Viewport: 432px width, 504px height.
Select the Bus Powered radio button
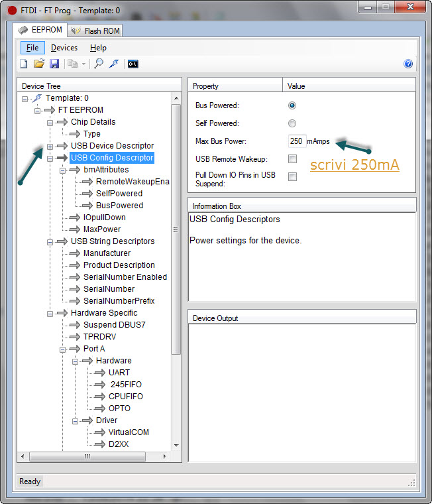click(x=292, y=105)
